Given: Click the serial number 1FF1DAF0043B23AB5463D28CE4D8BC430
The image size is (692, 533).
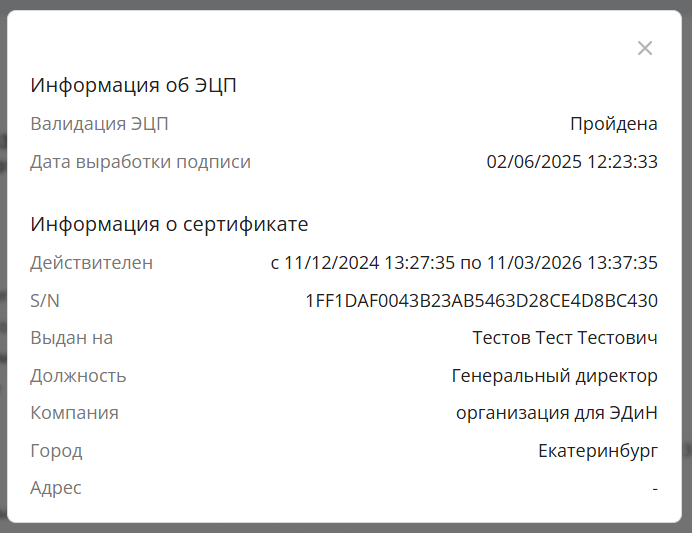Looking at the screenshot, I should (481, 301).
